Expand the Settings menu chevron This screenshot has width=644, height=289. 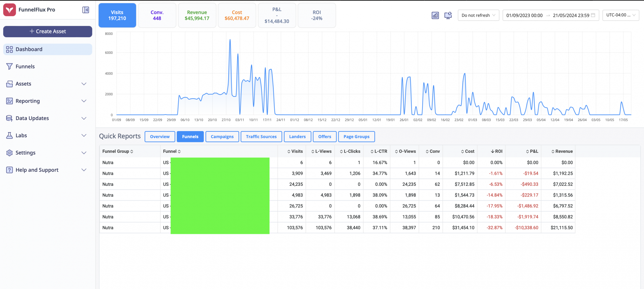point(84,153)
